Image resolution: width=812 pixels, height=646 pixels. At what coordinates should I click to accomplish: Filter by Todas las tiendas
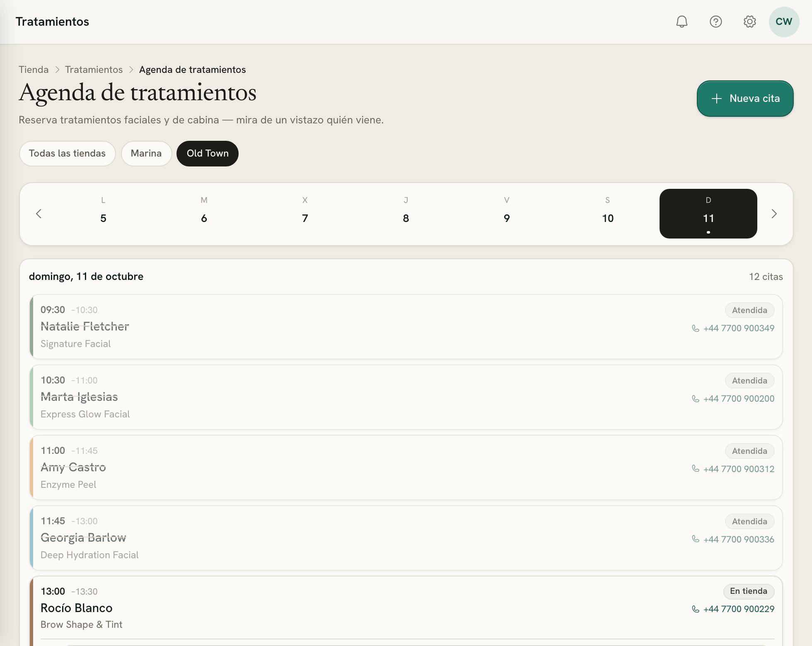pos(67,154)
